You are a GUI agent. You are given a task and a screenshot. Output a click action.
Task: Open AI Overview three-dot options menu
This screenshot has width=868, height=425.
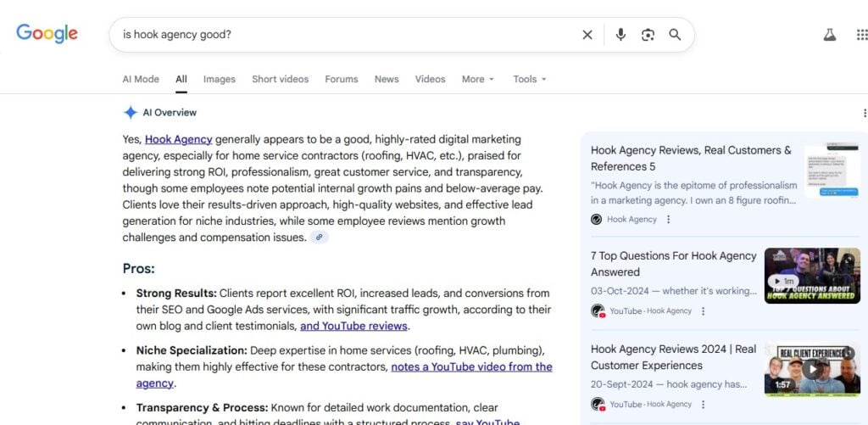point(865,113)
